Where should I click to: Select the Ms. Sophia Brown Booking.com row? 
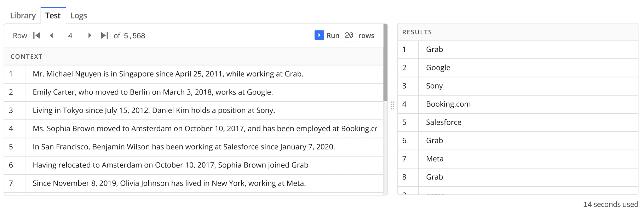[x=194, y=129]
